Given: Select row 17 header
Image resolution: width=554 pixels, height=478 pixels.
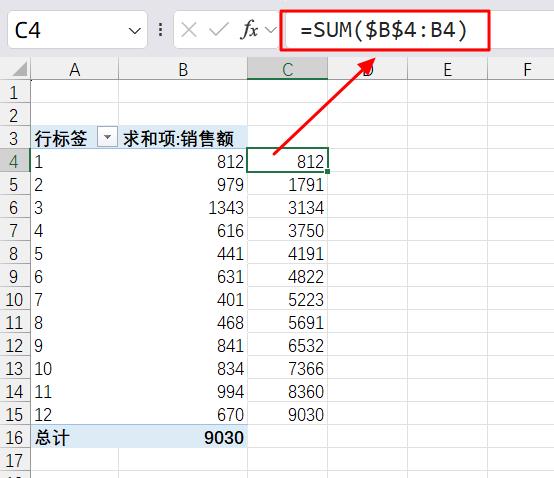Looking at the screenshot, I should coord(15,460).
